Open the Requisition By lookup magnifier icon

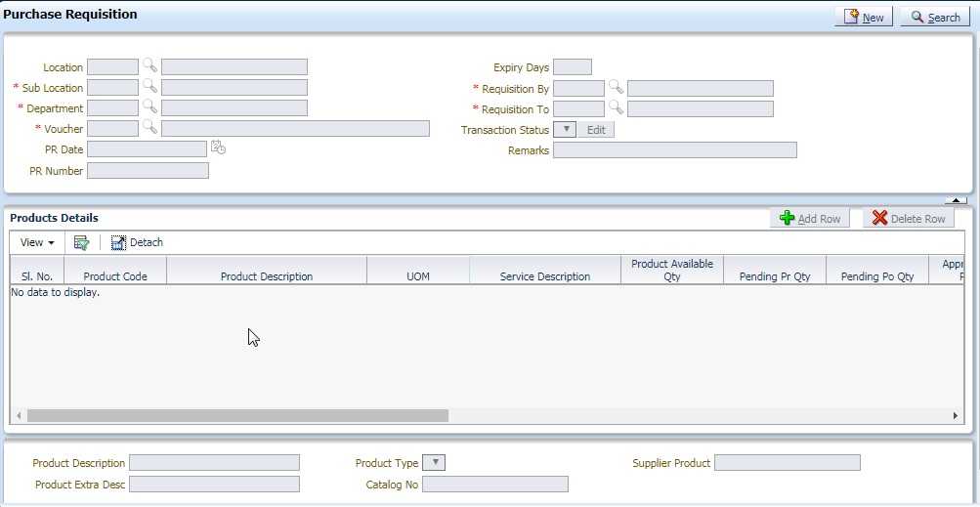(617, 87)
